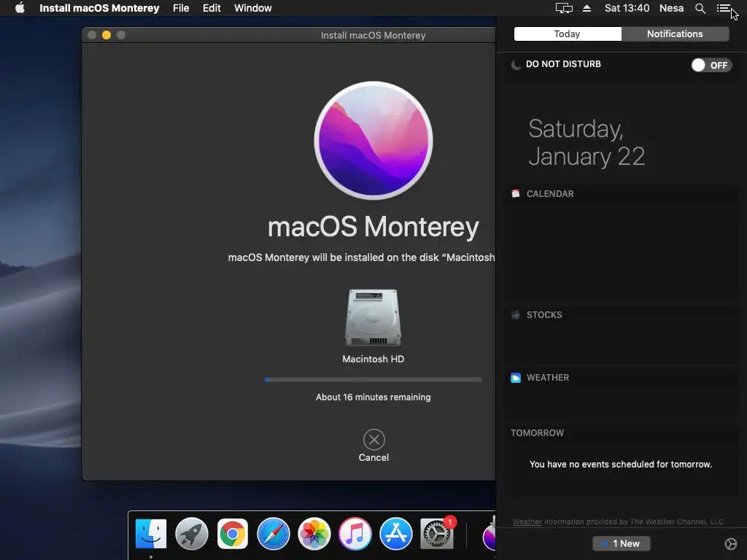Open Safari from the Dock
The image size is (747, 560).
click(274, 534)
